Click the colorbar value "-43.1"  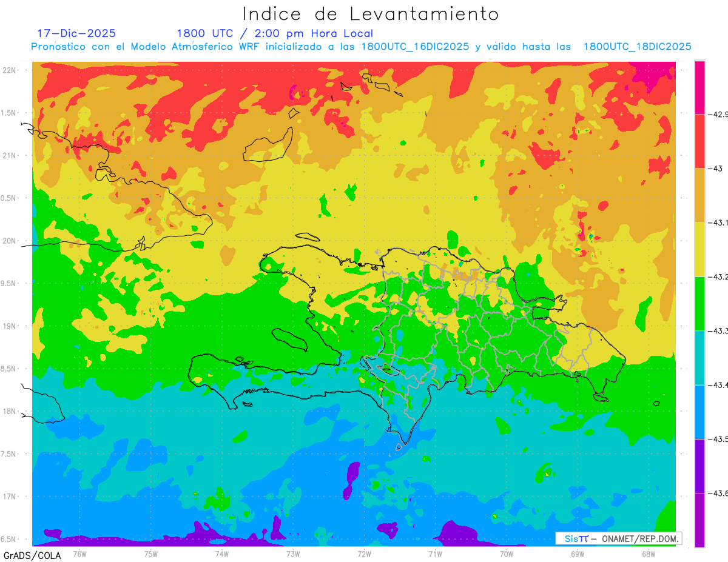[718, 222]
